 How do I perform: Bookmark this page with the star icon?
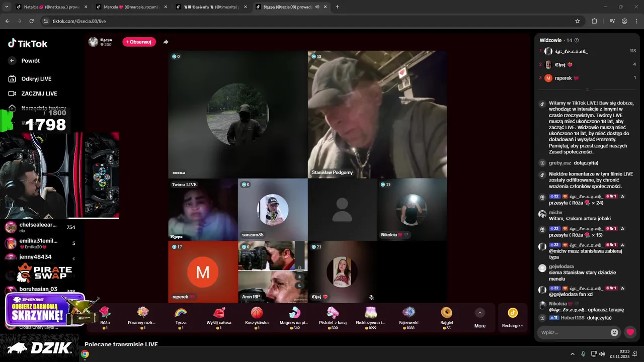pos(578,21)
